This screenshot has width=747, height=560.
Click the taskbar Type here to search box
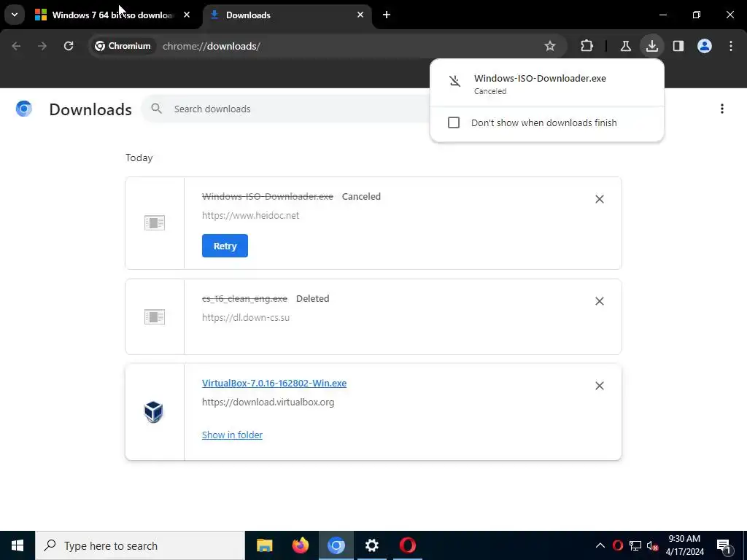tap(140, 545)
